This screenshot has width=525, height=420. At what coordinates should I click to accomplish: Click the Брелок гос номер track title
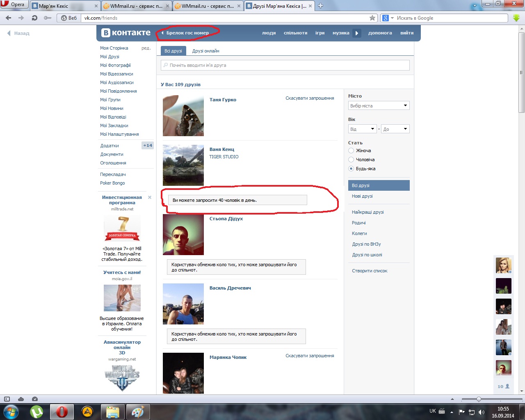tap(187, 33)
